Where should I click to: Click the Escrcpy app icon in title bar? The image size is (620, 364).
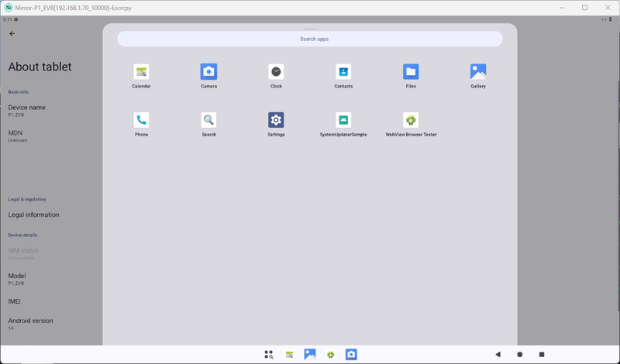coord(9,8)
